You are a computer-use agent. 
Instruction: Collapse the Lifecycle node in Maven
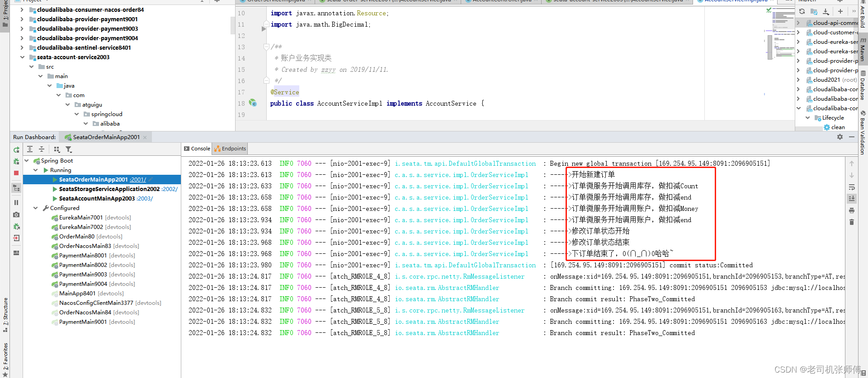[x=808, y=118]
